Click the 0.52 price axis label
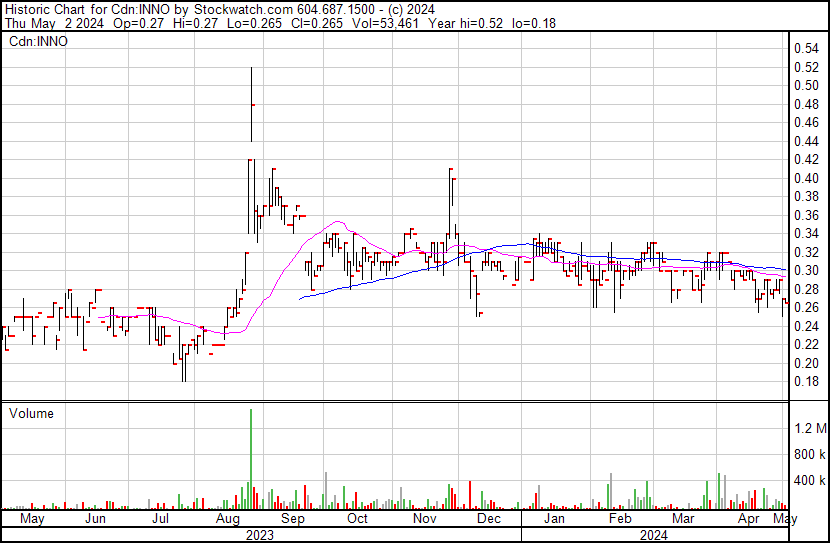This screenshot has width=830, height=543. pyautogui.click(x=806, y=67)
